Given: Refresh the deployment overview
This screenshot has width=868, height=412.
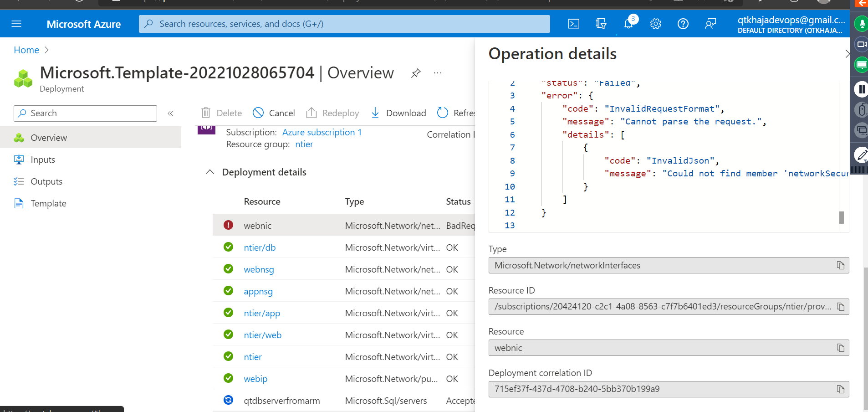Looking at the screenshot, I should click(x=456, y=113).
